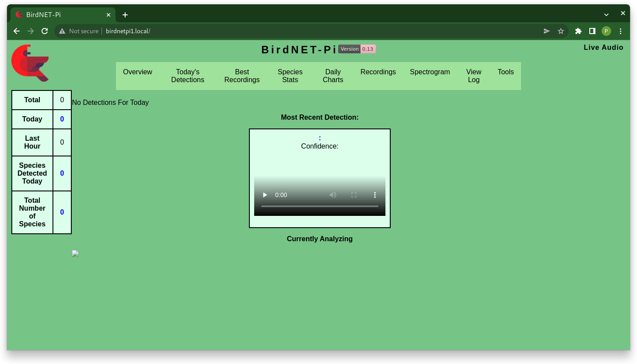
Task: Open the Recordings page
Action: pos(378,72)
